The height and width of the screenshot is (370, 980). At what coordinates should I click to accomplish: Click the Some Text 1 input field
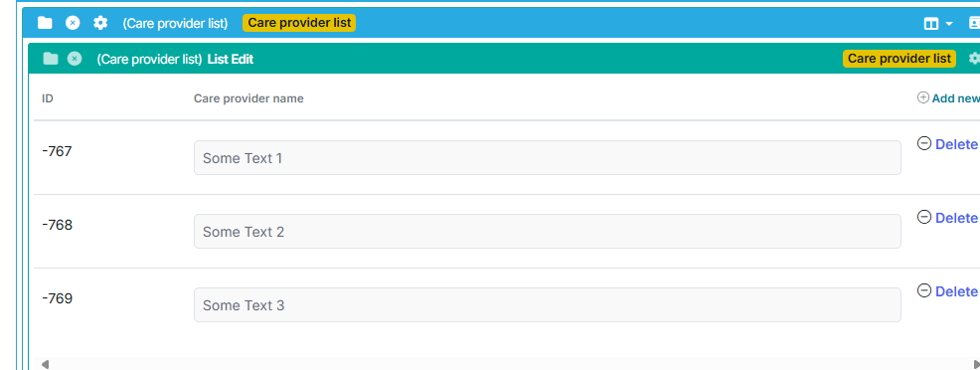pos(548,157)
